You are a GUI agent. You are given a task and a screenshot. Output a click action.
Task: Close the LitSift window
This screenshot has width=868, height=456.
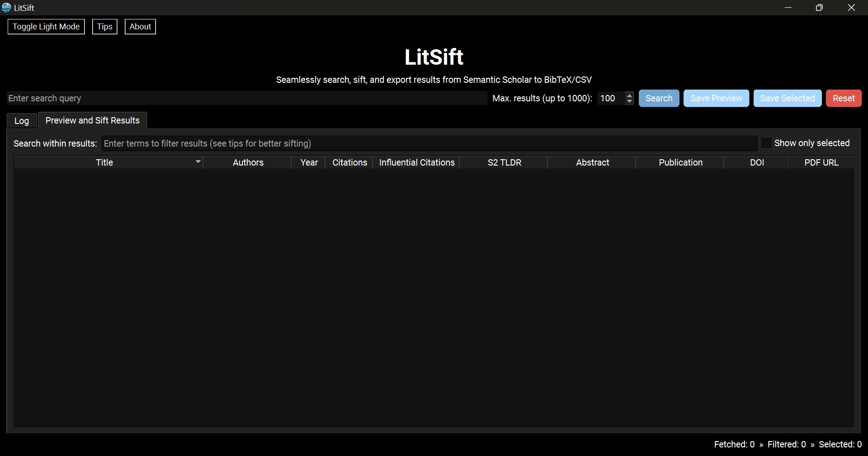[851, 8]
